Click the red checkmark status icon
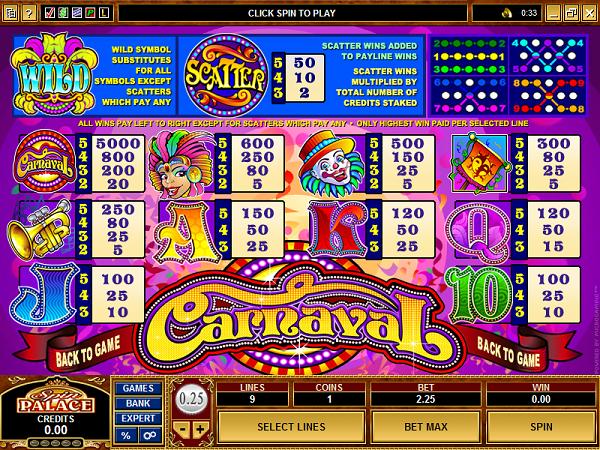This screenshot has width=600, height=450. [50, 13]
